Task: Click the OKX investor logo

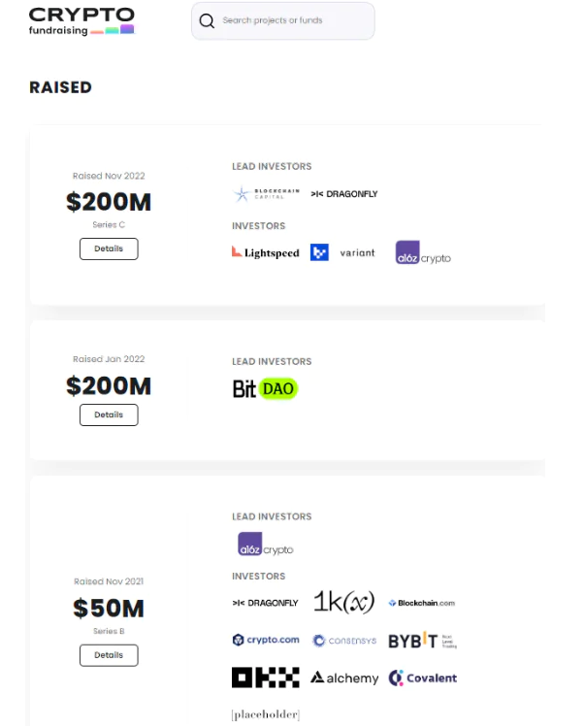Action: (x=266, y=678)
